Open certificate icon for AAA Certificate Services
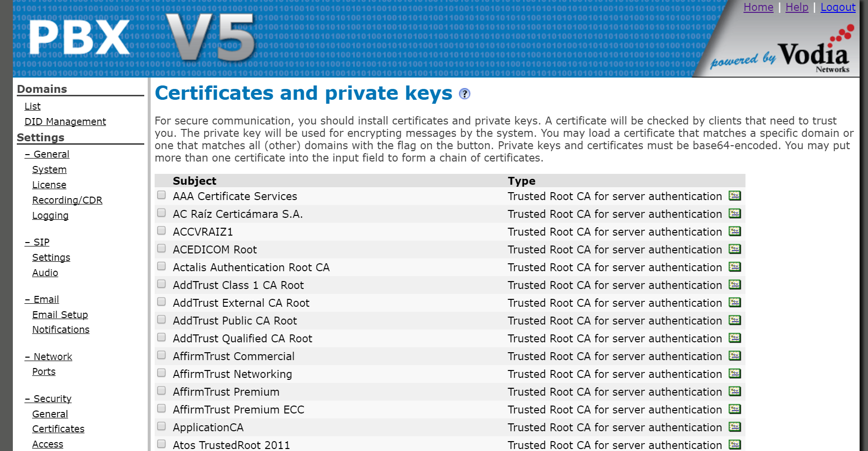The image size is (868, 451). pos(735,196)
